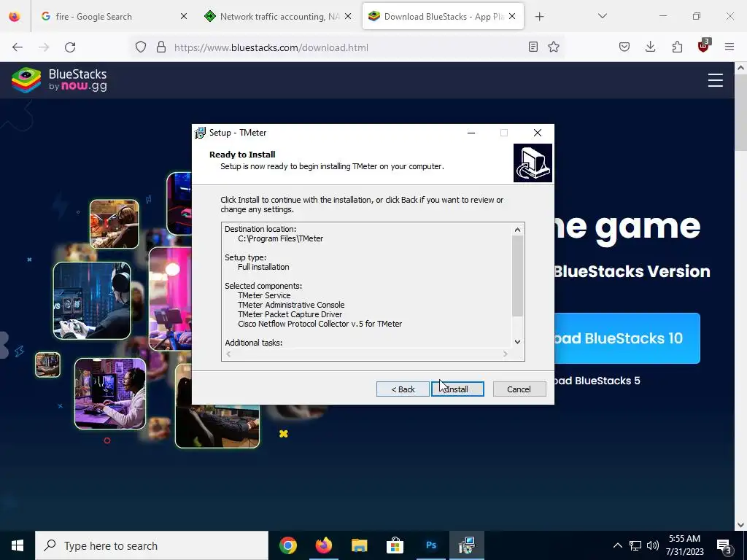The image size is (747, 560).
Task: Click 'Cisco Netflow Protocol Collector' line
Action: pyautogui.click(x=320, y=324)
